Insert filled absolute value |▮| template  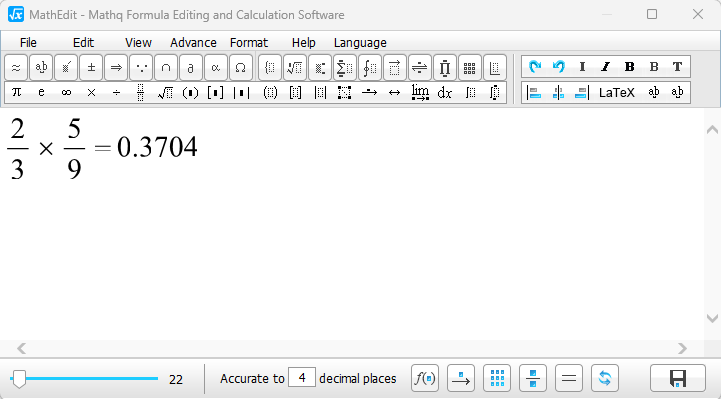click(241, 92)
